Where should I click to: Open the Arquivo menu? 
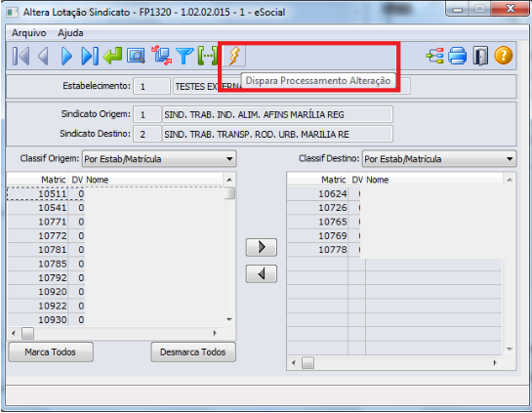(29, 33)
